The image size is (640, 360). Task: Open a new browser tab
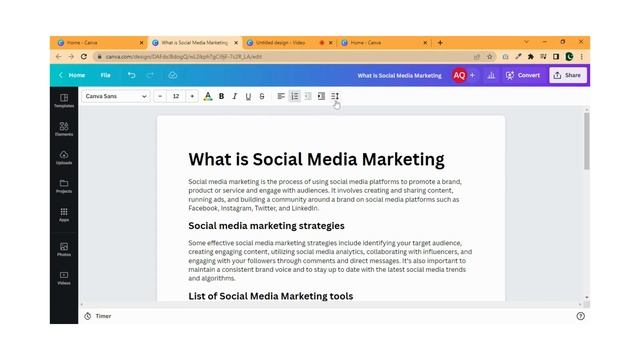tap(440, 42)
